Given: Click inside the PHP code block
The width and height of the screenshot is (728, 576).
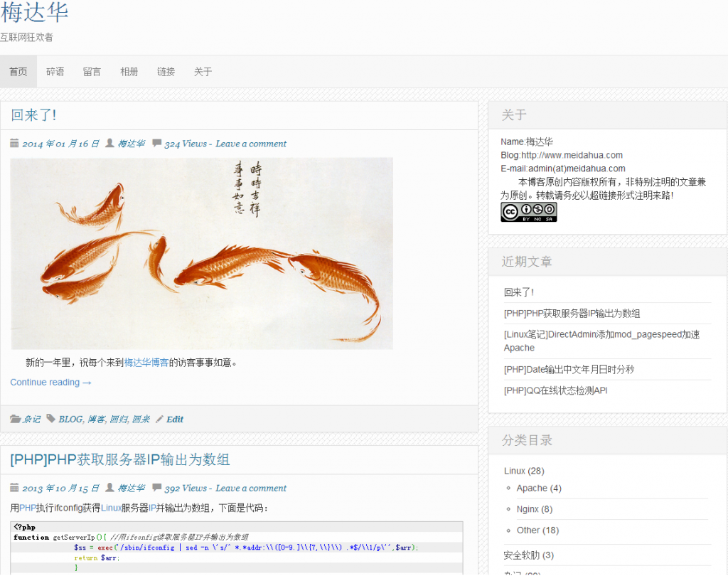Looking at the screenshot, I should pos(236,548).
